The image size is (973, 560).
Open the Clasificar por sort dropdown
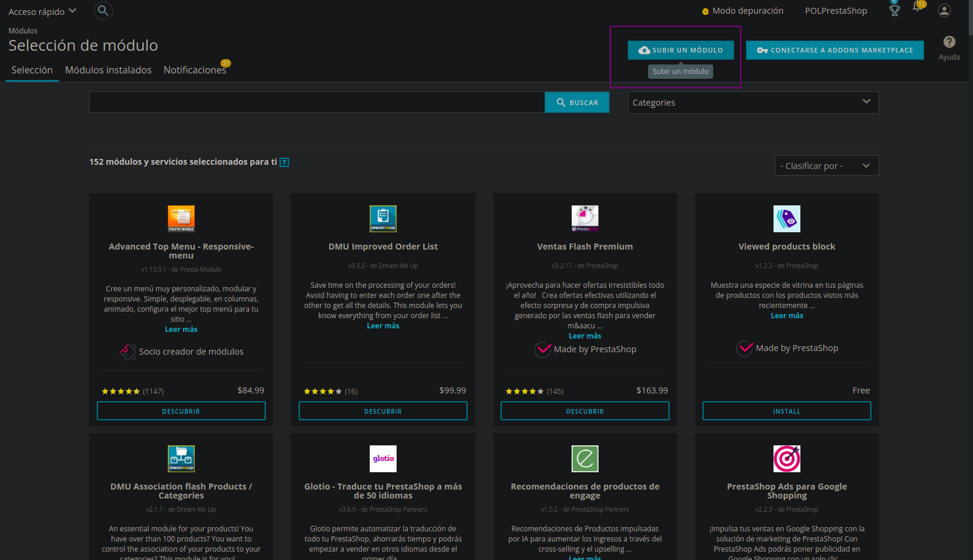827,166
